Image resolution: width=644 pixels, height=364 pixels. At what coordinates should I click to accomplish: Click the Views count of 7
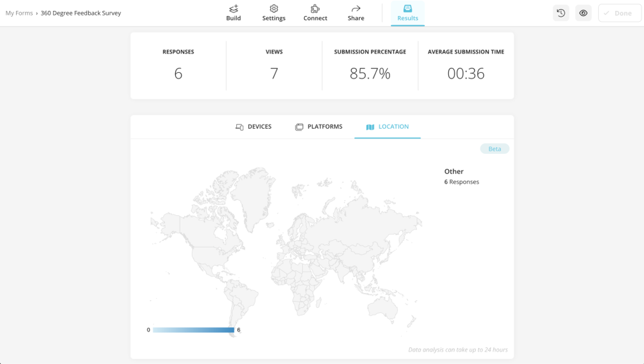click(x=274, y=73)
